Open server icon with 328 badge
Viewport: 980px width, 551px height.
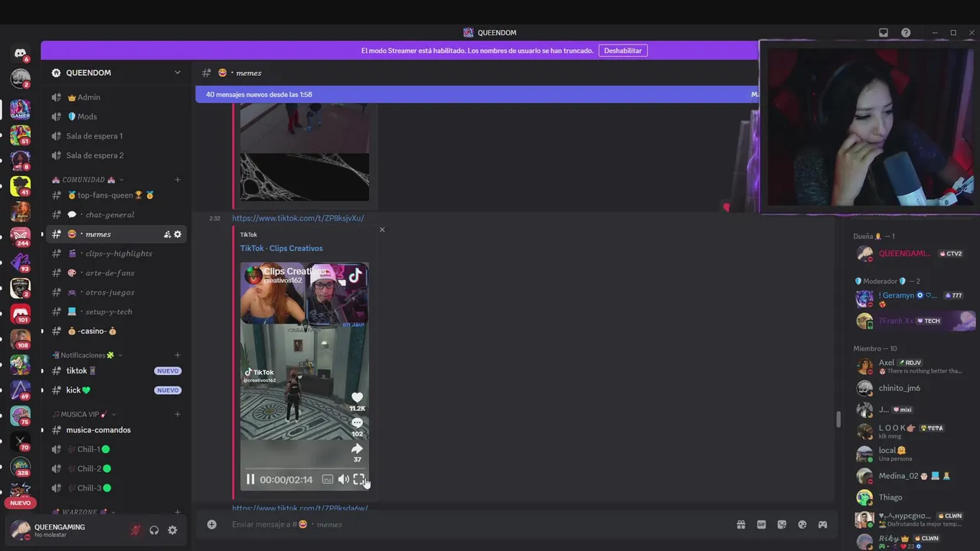pos(20,467)
